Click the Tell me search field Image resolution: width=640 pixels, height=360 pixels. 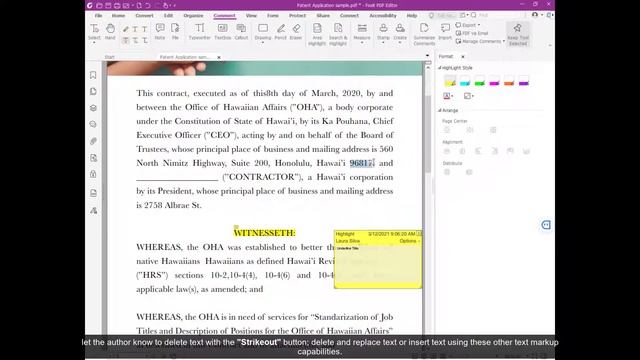pyautogui.click(x=442, y=16)
